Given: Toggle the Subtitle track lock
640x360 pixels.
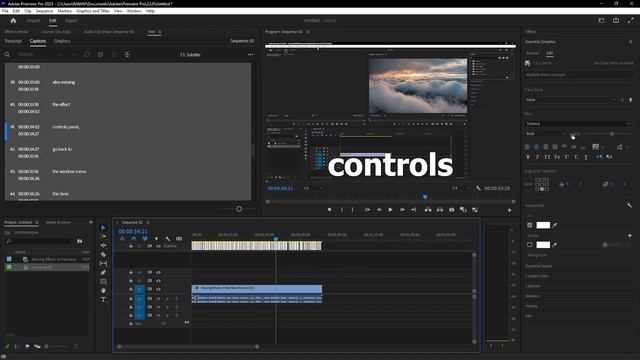Looking at the screenshot, I should click(x=131, y=246).
